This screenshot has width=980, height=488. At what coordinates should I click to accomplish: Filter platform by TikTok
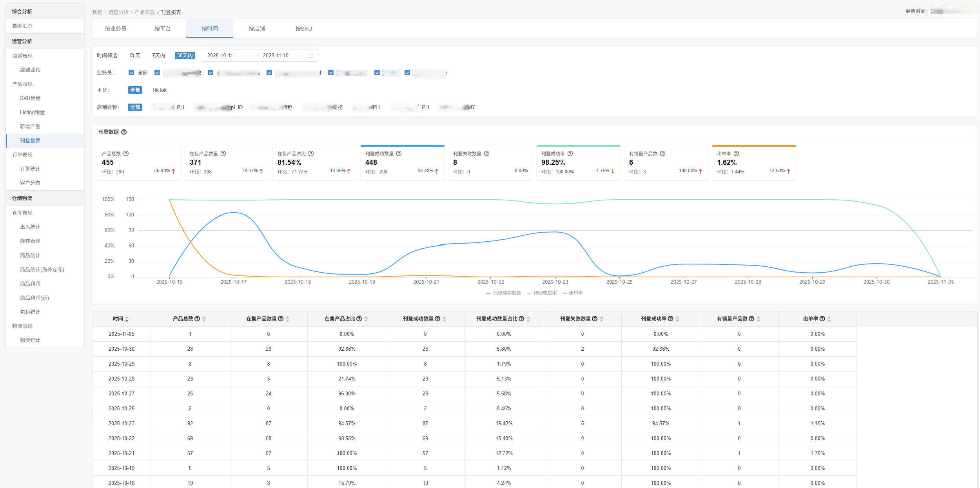pos(159,90)
